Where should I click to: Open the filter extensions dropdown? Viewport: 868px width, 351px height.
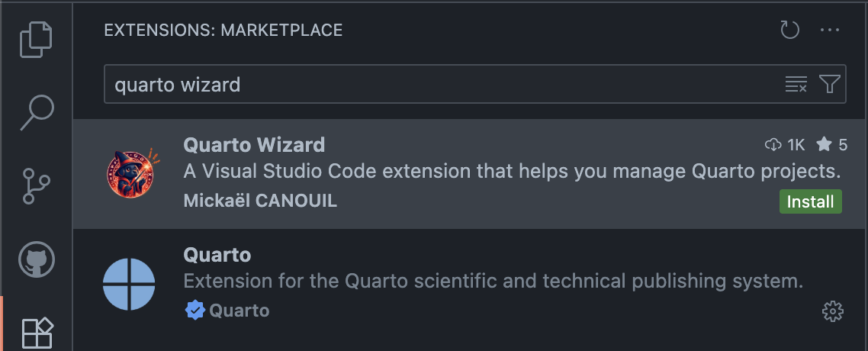tap(829, 84)
